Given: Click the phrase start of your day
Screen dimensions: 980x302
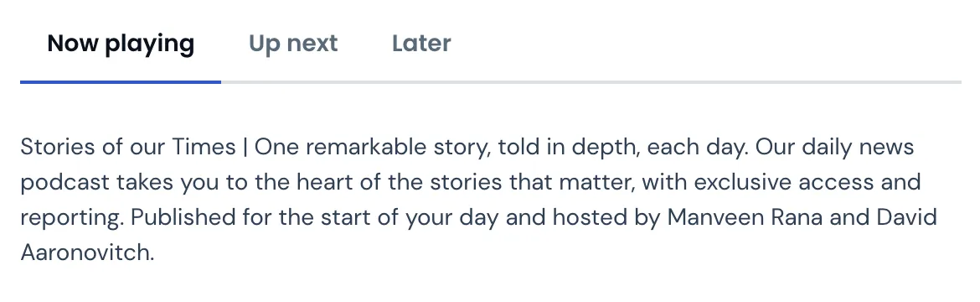Looking at the screenshot, I should point(410,218).
